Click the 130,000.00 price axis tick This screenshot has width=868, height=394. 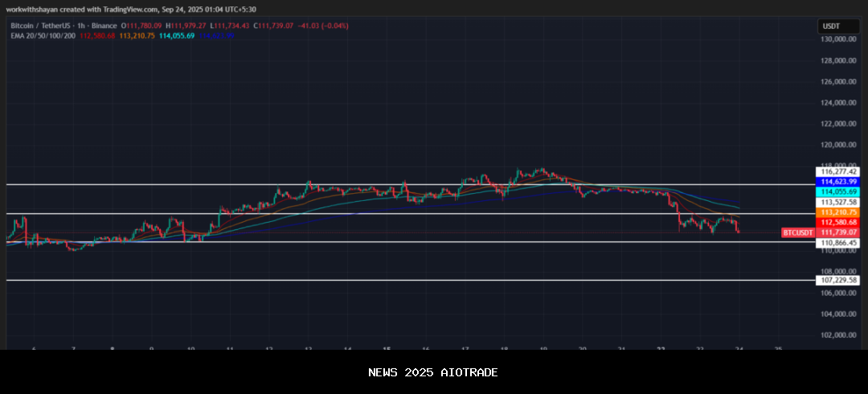[x=838, y=39]
